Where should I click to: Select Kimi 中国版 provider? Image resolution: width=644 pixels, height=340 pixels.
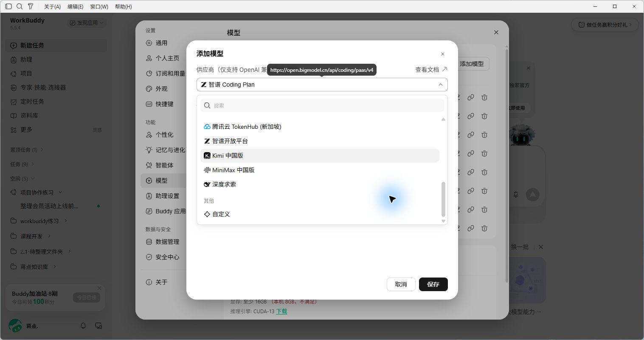coord(320,156)
